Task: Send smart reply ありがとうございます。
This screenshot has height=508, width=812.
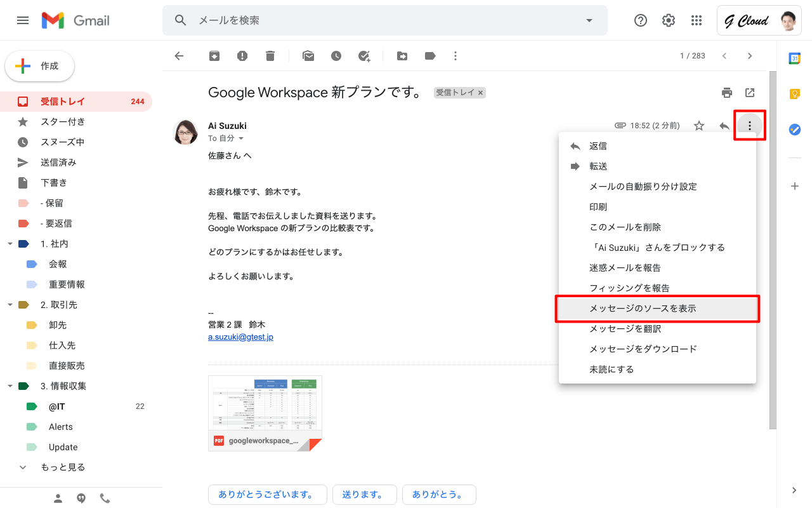Action: [267, 495]
